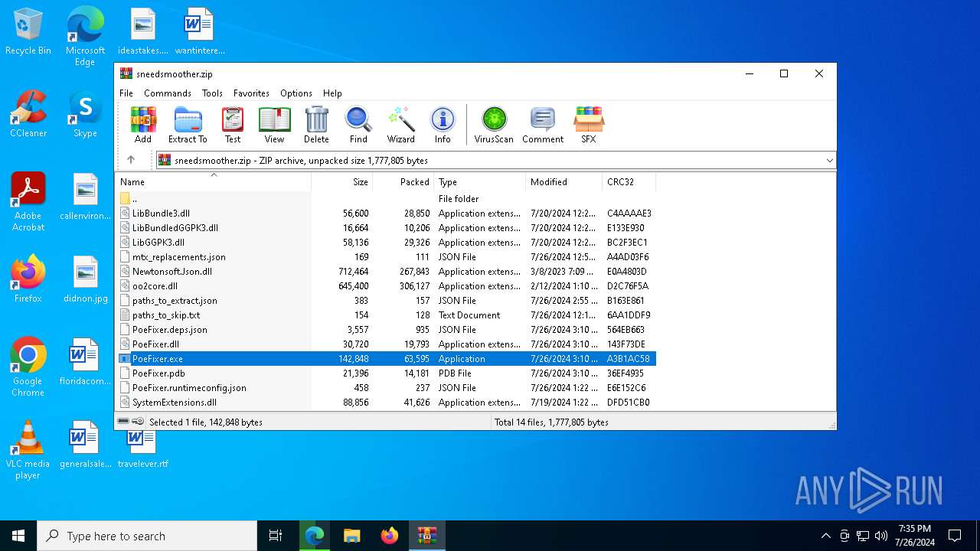Open the Help menu

(332, 93)
